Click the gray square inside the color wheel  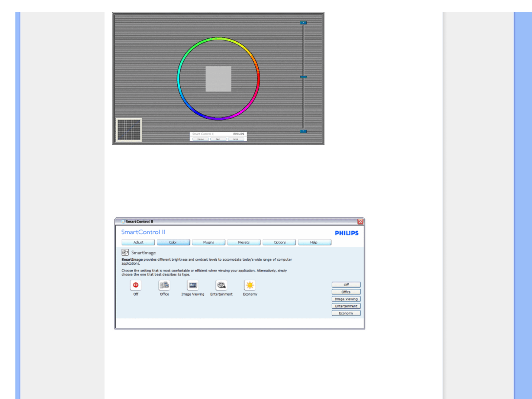click(x=218, y=79)
